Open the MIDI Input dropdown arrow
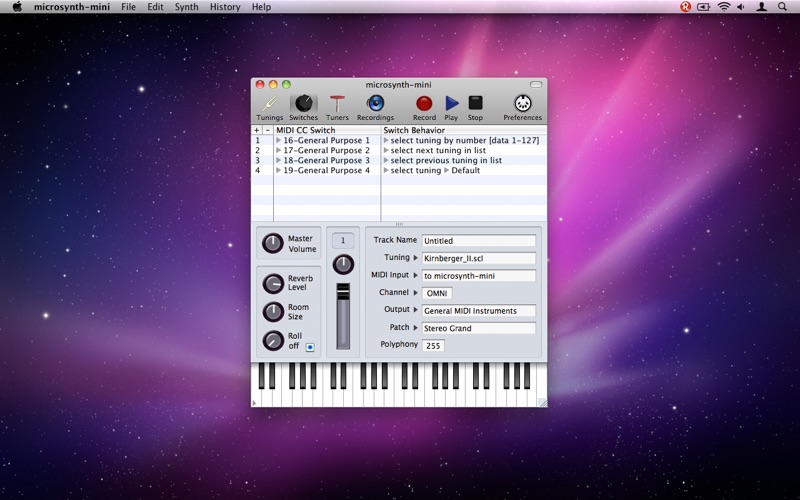Image resolution: width=800 pixels, height=500 pixels. point(415,275)
